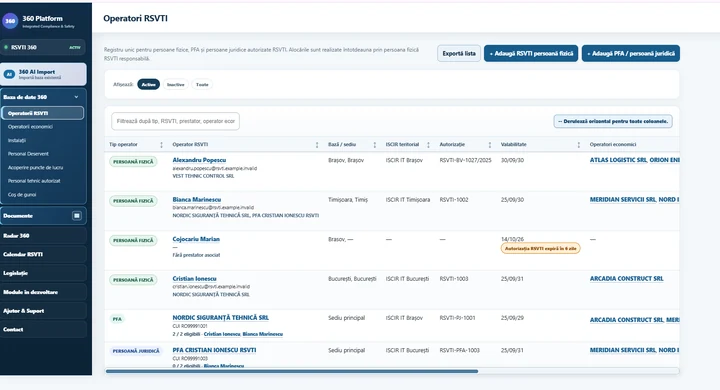720x390 pixels.
Task: Click the 25/09/29 validity date
Action: click(512, 318)
